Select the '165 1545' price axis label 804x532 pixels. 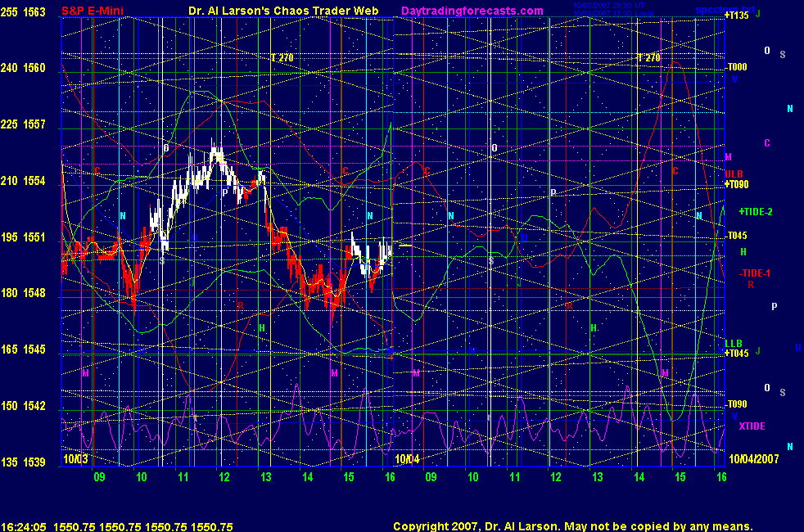(x=23, y=349)
